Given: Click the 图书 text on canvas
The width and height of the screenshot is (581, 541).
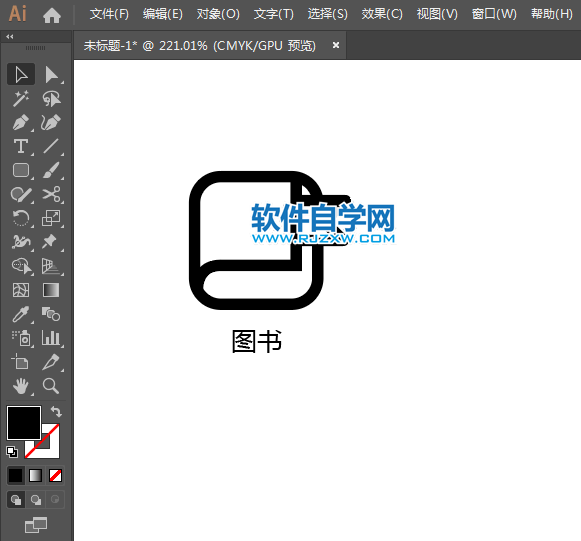Looking at the screenshot, I should [257, 341].
